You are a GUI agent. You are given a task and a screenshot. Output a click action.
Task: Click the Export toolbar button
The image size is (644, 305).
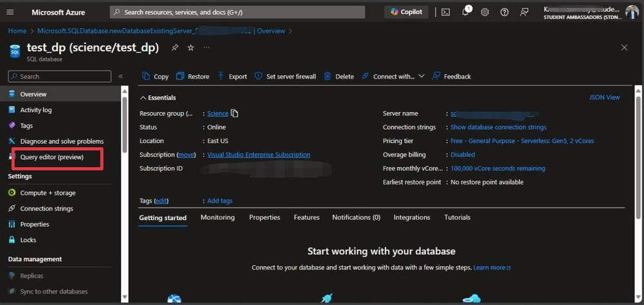232,77
